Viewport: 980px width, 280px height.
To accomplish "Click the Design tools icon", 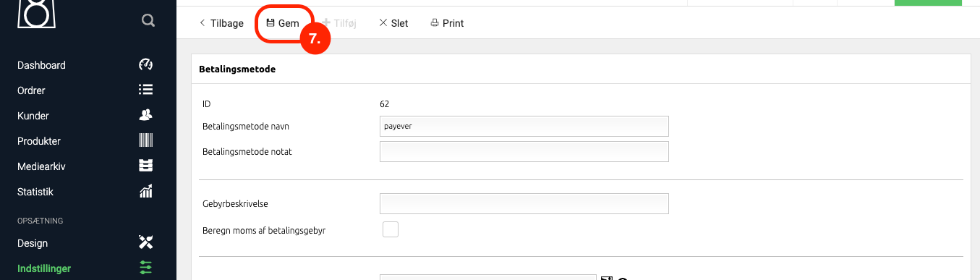I will click(145, 242).
